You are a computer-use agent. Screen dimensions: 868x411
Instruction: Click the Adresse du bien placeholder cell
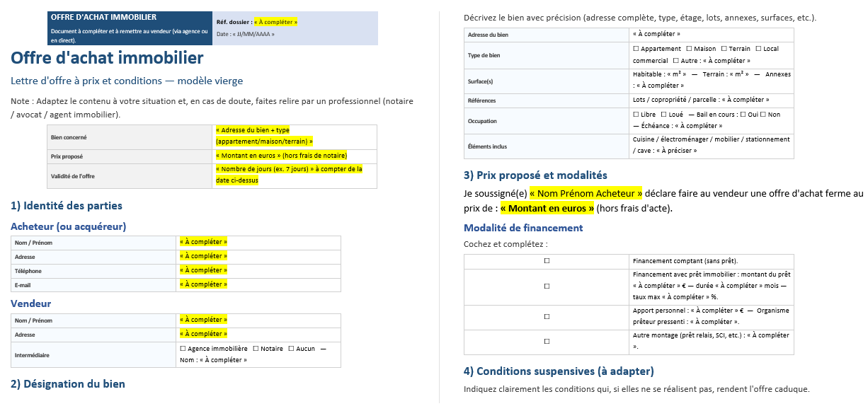[656, 34]
